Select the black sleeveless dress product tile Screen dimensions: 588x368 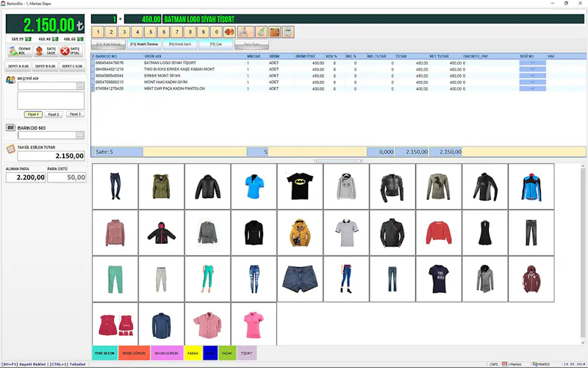[485, 233]
